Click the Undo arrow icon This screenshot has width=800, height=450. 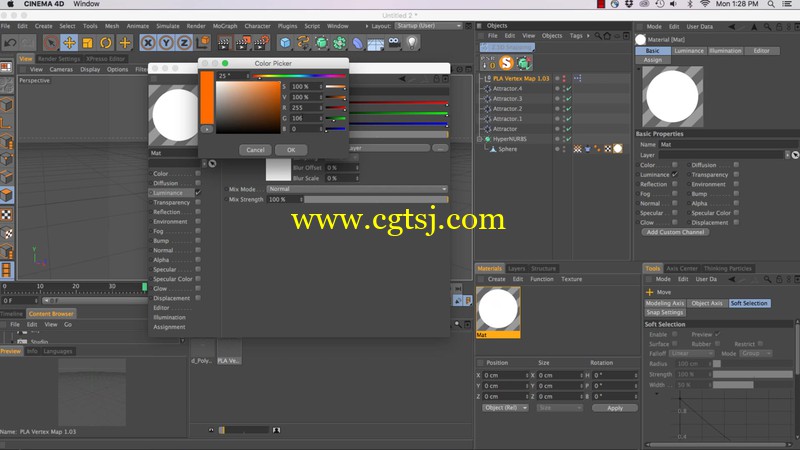pyautogui.click(x=10, y=43)
